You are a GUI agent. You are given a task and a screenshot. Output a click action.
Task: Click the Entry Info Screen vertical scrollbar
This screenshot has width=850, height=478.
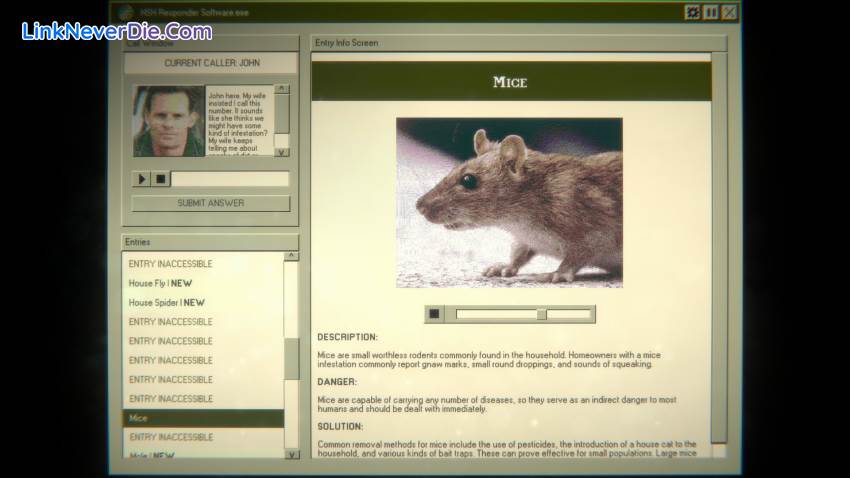pos(719,250)
